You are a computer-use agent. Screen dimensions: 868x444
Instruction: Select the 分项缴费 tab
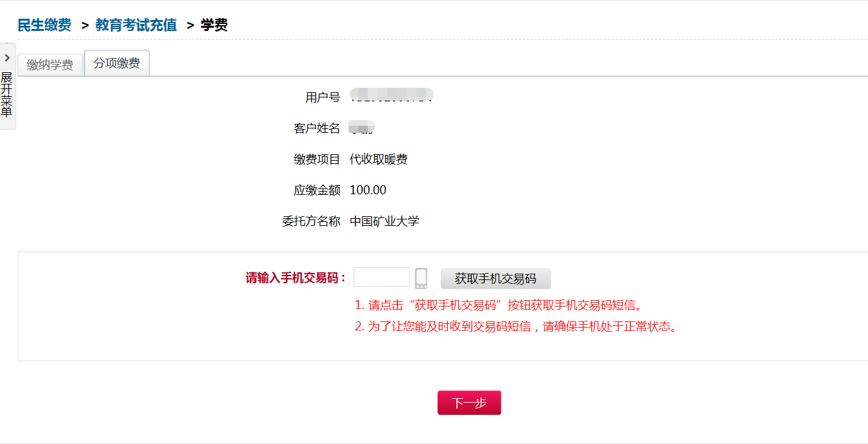117,63
